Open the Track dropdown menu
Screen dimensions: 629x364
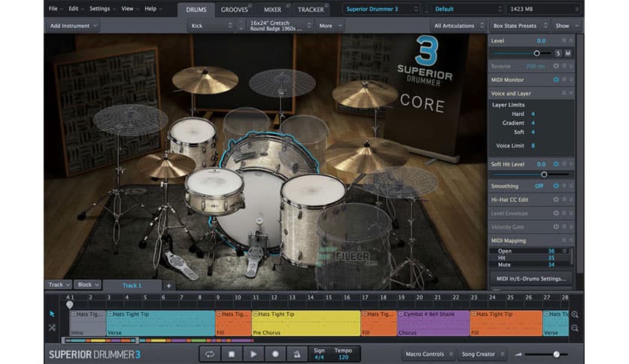point(59,284)
